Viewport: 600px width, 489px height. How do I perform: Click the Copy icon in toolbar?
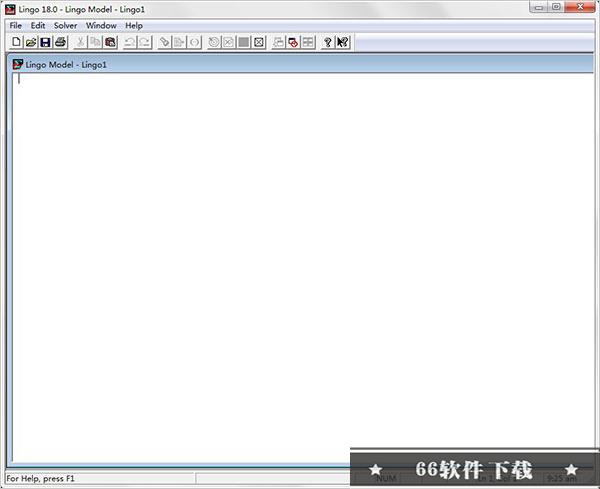(95, 42)
